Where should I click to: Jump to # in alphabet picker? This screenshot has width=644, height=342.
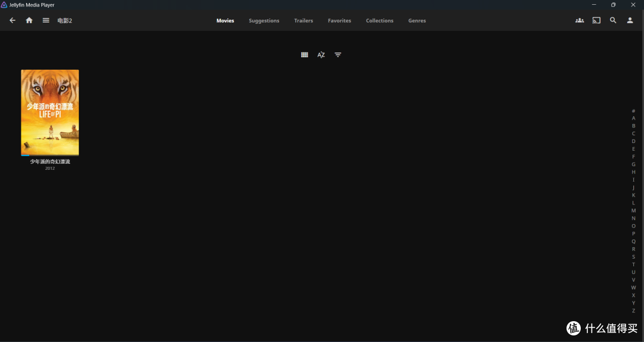coord(633,110)
